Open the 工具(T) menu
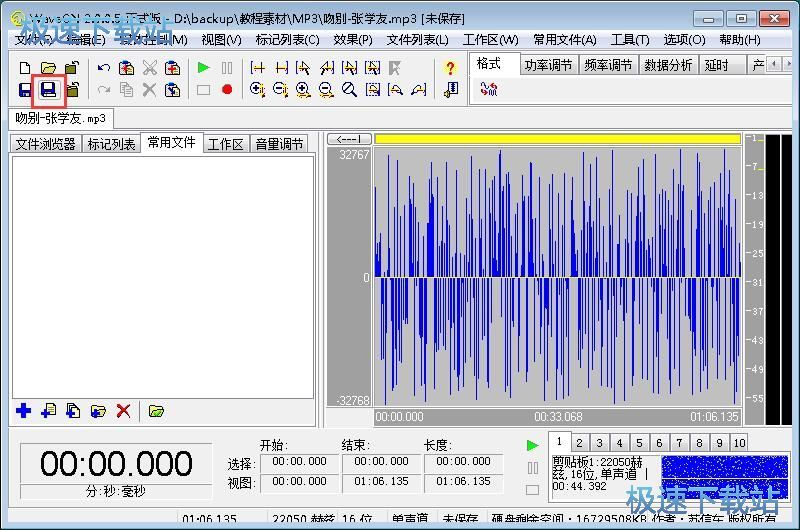The width and height of the screenshot is (800, 530). click(630, 40)
